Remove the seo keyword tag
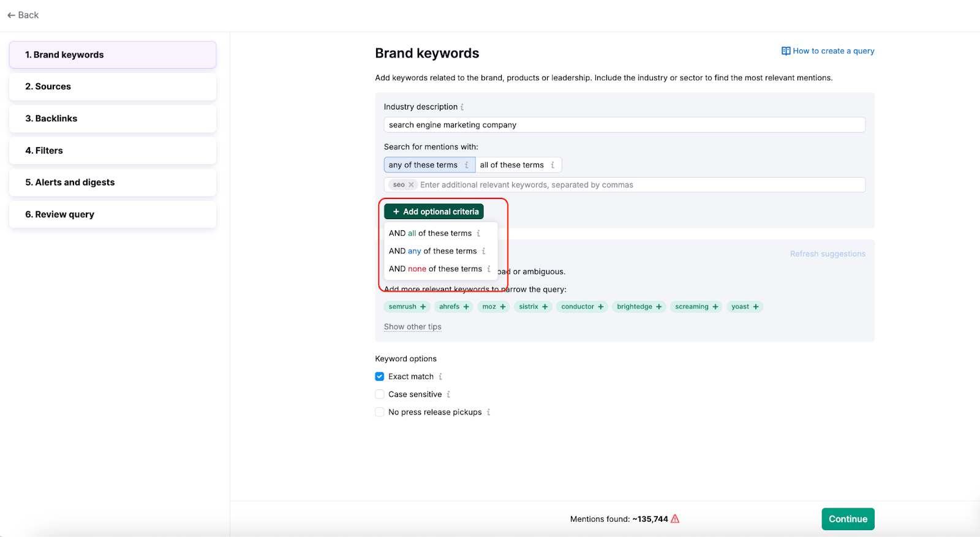980x537 pixels. 411,185
